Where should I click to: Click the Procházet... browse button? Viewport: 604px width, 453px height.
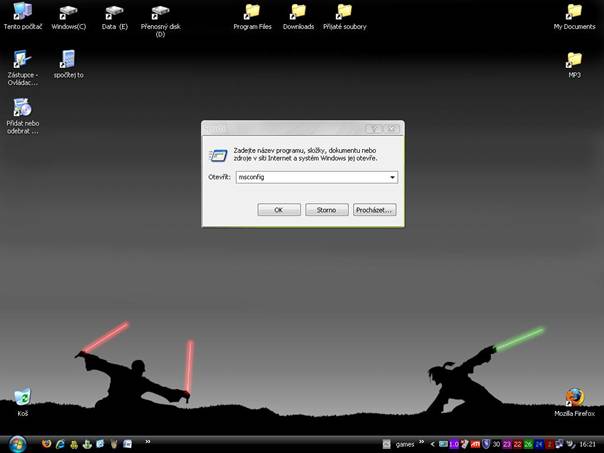tap(374, 210)
